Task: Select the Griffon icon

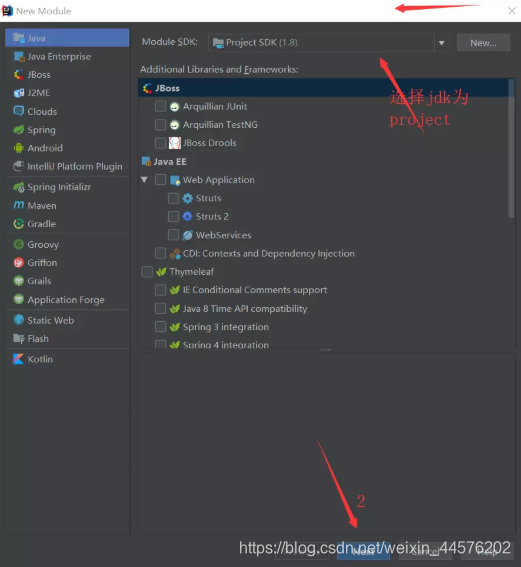Action: [x=18, y=263]
